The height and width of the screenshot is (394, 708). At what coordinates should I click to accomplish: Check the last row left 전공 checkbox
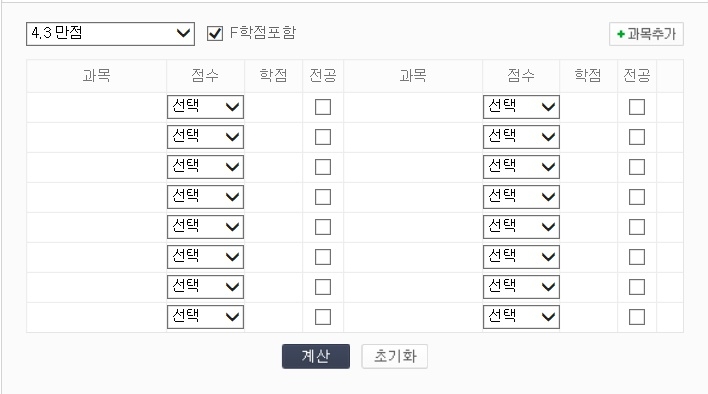(x=323, y=317)
